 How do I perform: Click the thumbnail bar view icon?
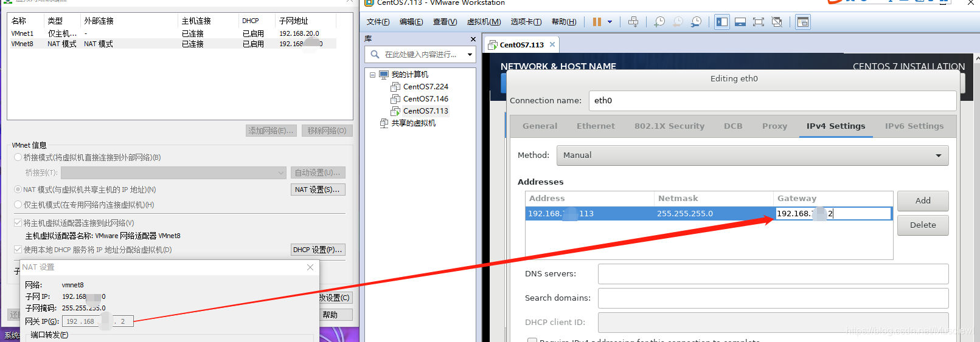740,22
